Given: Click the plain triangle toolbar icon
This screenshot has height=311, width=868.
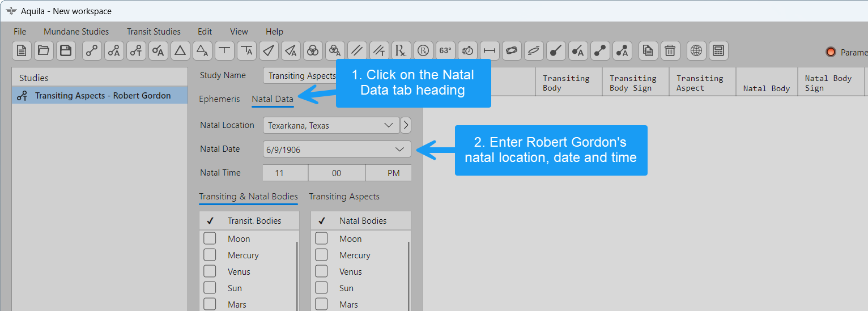Looking at the screenshot, I should (x=180, y=50).
